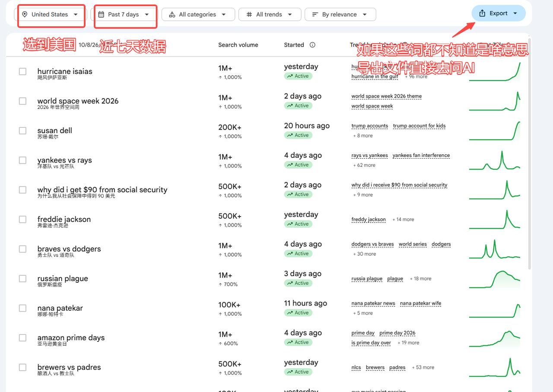This screenshot has height=392, width=553.
Task: Check the russian plague checkbox
Action: coord(23,279)
